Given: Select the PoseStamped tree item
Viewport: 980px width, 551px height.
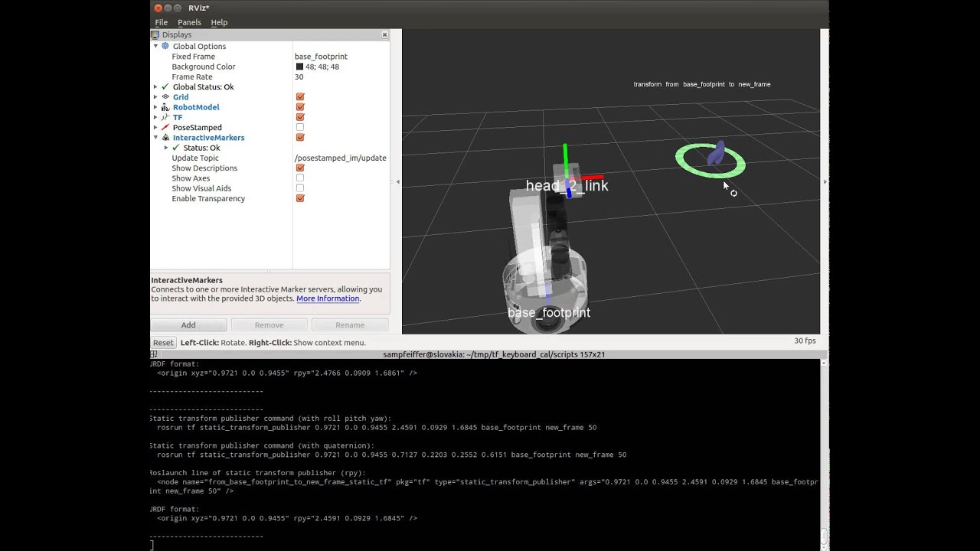Looking at the screenshot, I should pos(198,127).
